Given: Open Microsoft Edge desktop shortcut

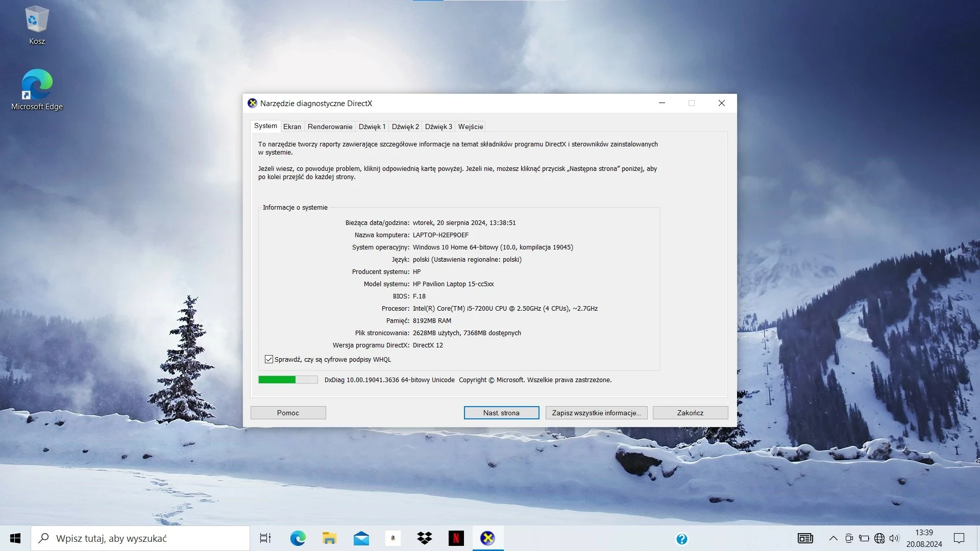Looking at the screenshot, I should [x=37, y=90].
